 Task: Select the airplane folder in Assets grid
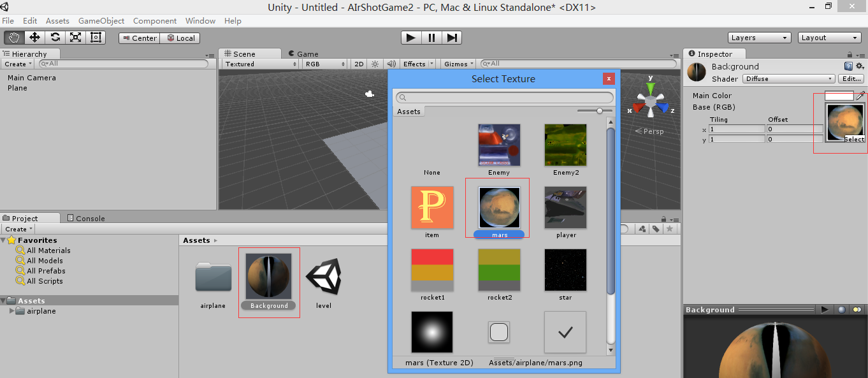(213, 284)
